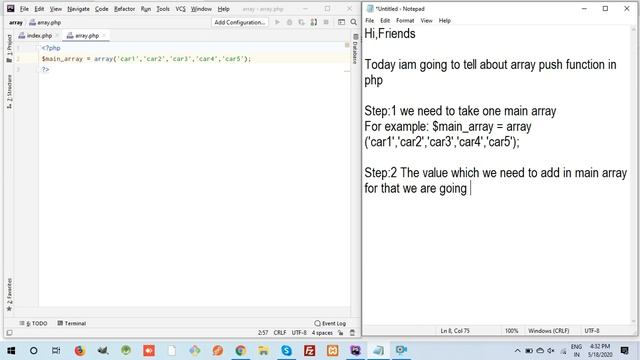Screen dimensions: 640x360
Task: Click the Run button in PhpStorm toolbar
Action: click(278, 22)
